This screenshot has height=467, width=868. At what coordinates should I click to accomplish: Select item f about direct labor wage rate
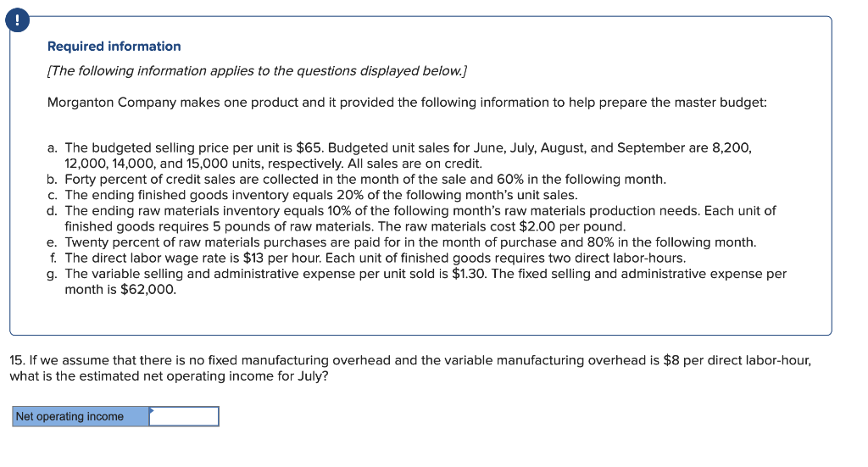pyautogui.click(x=367, y=258)
